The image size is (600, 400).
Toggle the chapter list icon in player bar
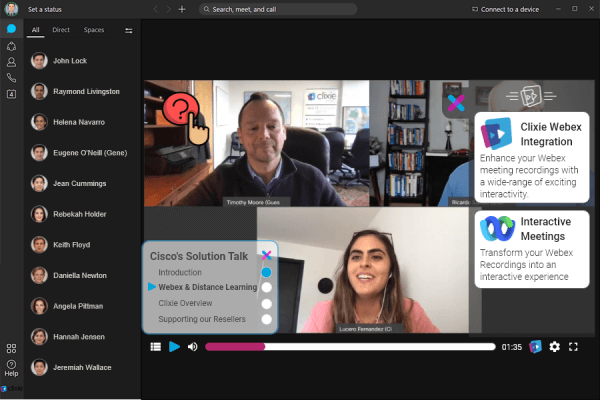click(x=156, y=347)
